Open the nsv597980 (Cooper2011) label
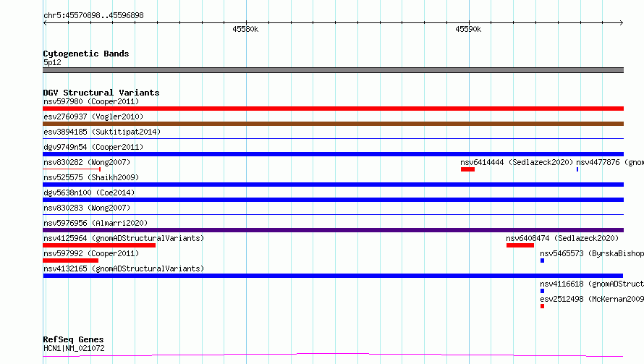Viewport: 644px width, 364px height. coord(91,101)
